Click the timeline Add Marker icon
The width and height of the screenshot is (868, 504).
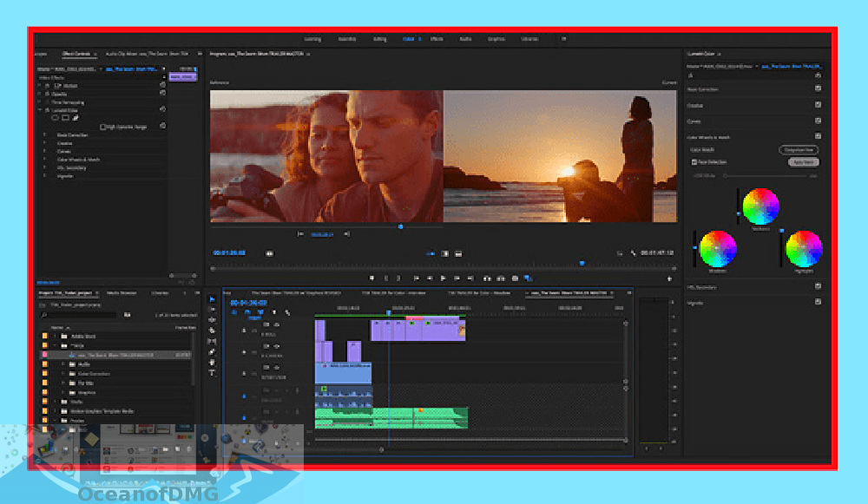click(x=273, y=312)
